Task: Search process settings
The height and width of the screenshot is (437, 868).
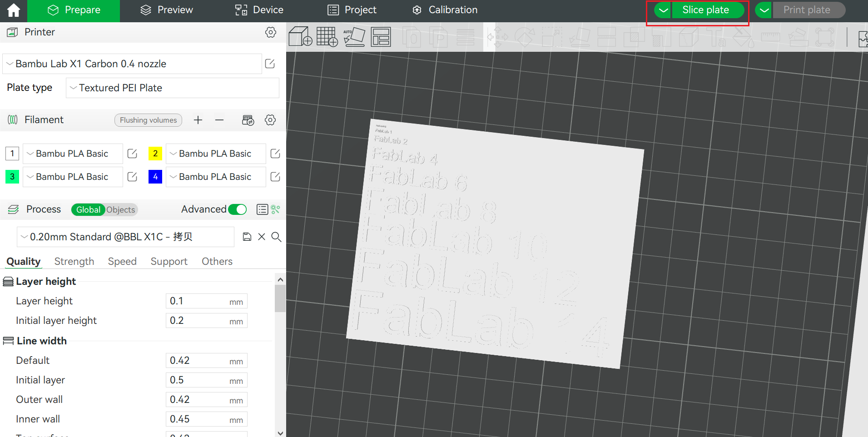Action: point(276,237)
